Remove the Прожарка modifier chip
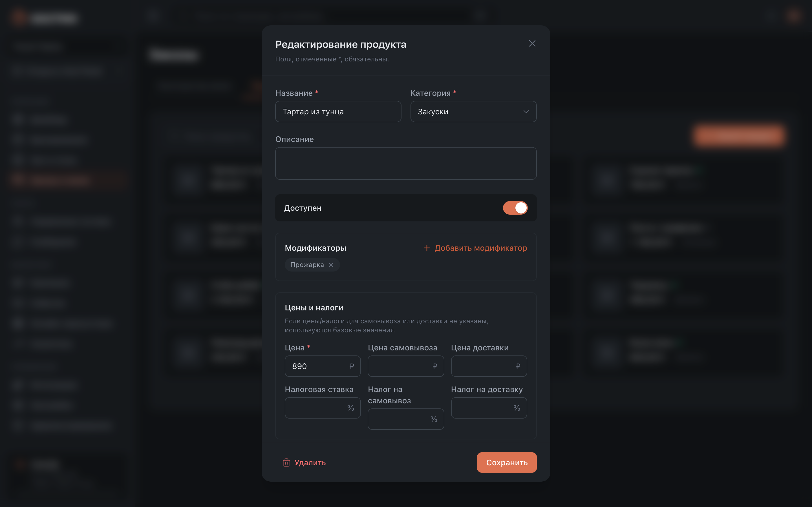Viewport: 812px width, 507px height. click(331, 265)
